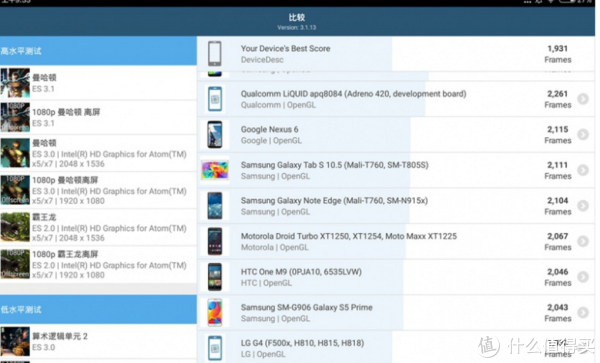This screenshot has width=600, height=363.
Task: Click the 2,104 Frames score
Action: 558,206
